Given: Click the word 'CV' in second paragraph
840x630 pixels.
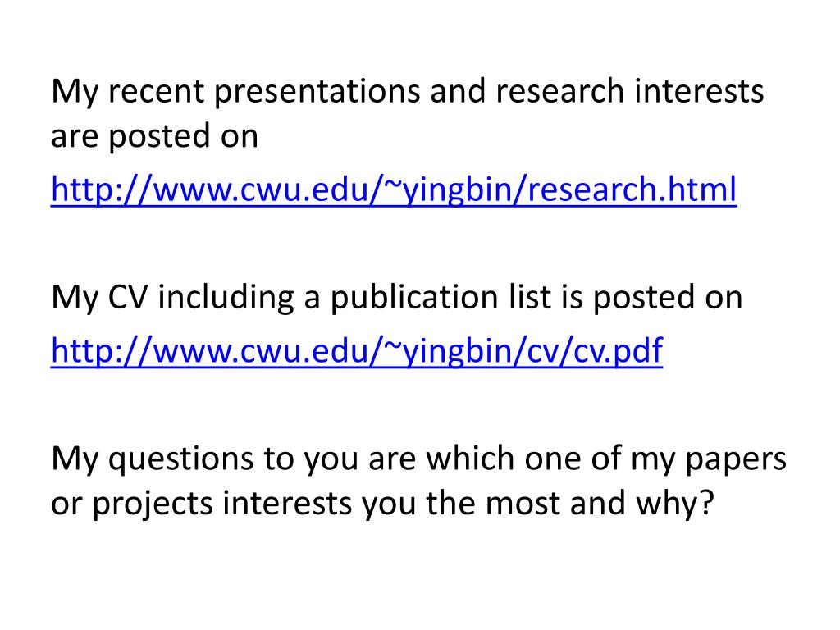Looking at the screenshot, I should [x=127, y=297].
